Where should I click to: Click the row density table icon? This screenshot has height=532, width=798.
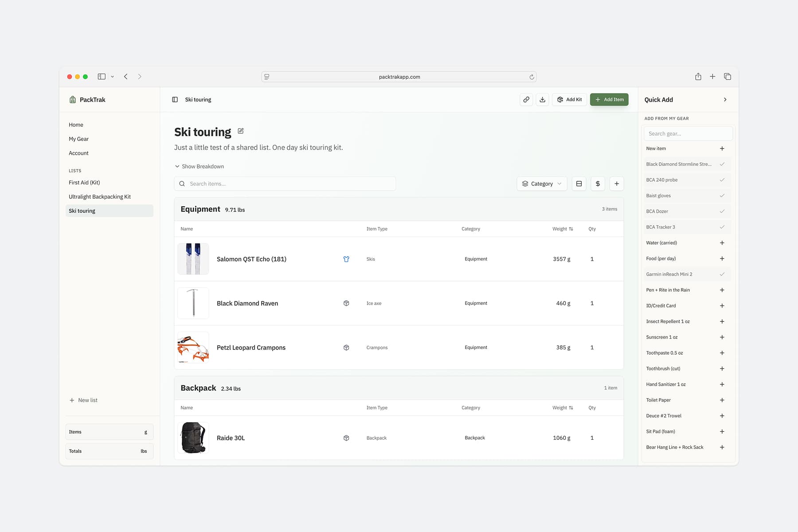[x=579, y=184]
